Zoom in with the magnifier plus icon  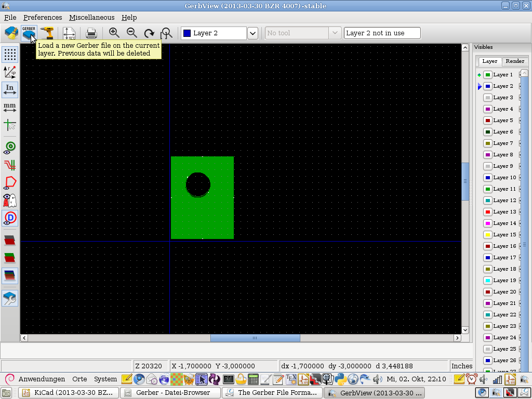(x=114, y=33)
